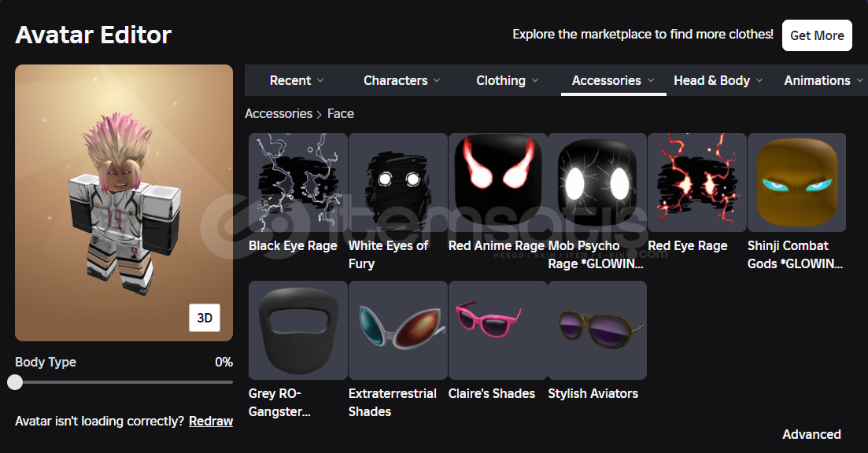868x453 pixels.
Task: Click the Grey RO-Gangster... item name
Action: point(279,402)
